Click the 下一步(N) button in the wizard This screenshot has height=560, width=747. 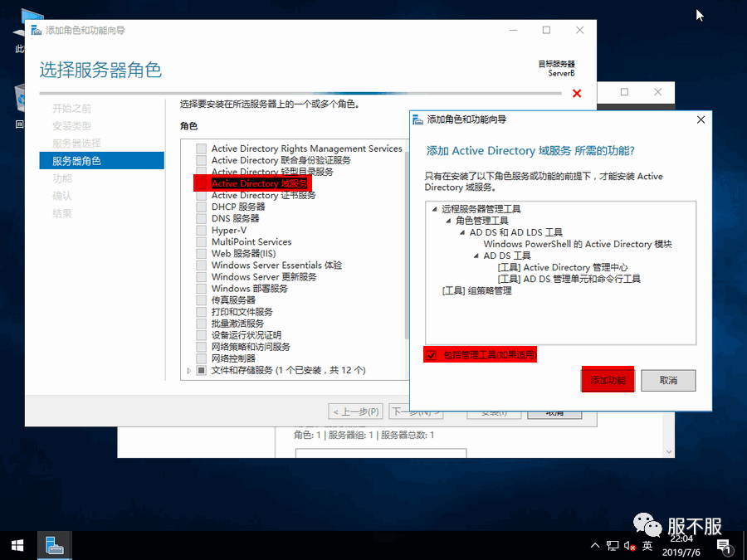(x=416, y=411)
